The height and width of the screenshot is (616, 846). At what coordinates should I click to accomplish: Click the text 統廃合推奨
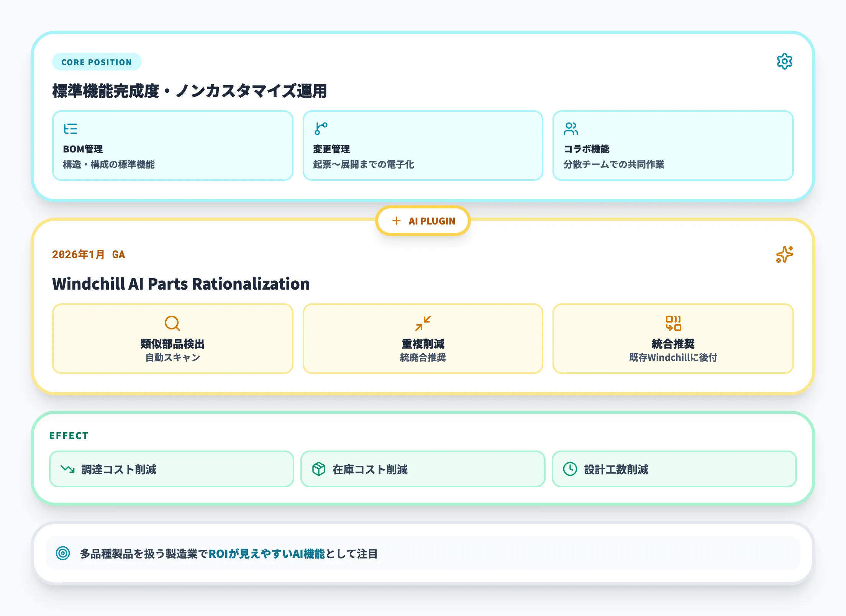(423, 357)
